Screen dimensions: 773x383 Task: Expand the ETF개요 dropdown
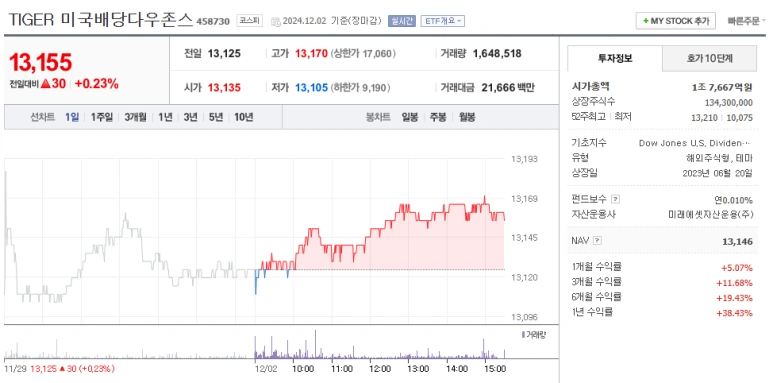pyautogui.click(x=442, y=21)
